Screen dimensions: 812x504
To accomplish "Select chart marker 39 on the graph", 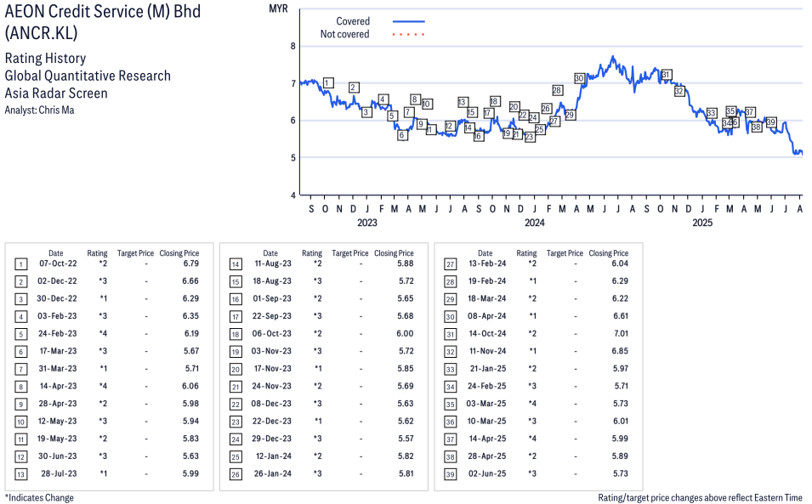I will [771, 122].
